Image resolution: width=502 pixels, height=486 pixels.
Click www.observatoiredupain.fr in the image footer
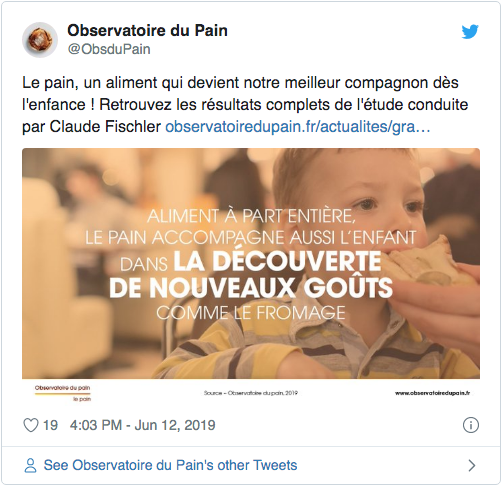[x=433, y=393]
